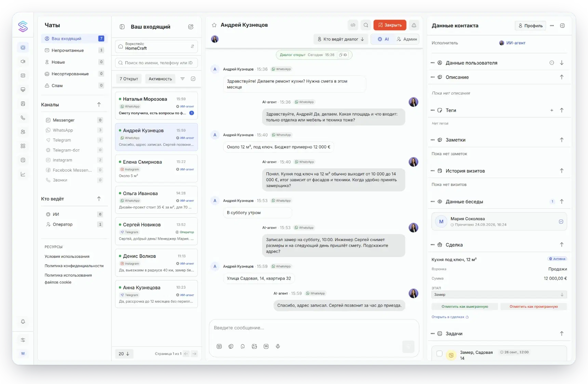Filter chats by ИИ handler
This screenshot has width=588, height=384.
[74, 214]
